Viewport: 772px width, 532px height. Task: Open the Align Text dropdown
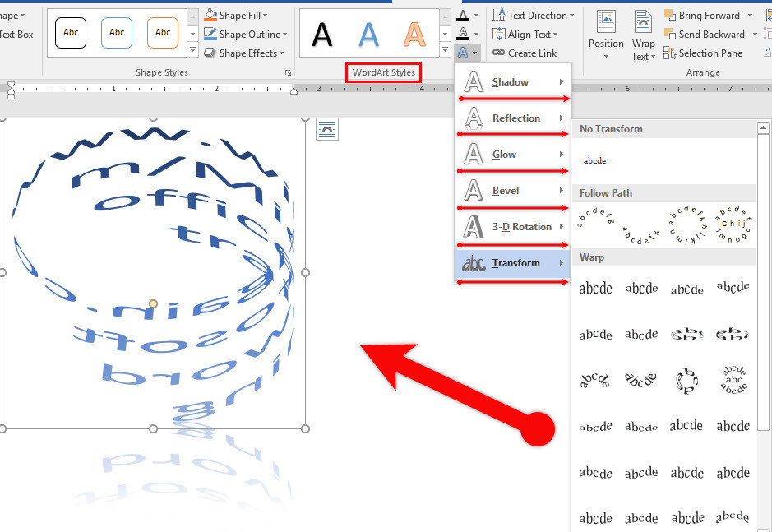[x=555, y=35]
